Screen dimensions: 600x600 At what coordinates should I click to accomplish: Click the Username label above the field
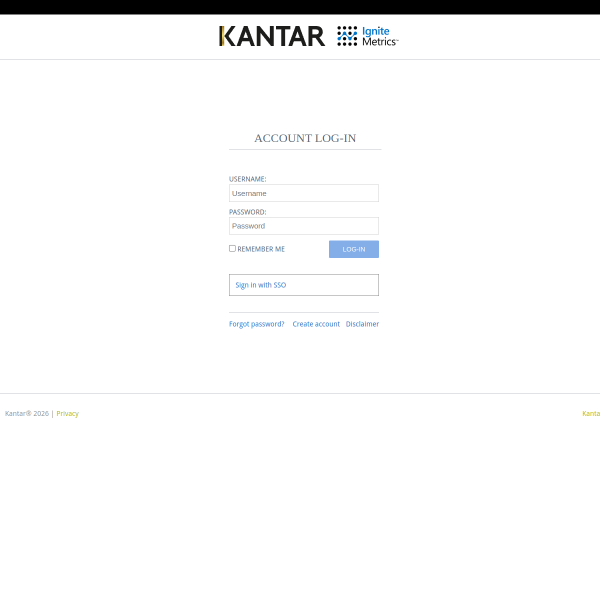click(247, 179)
